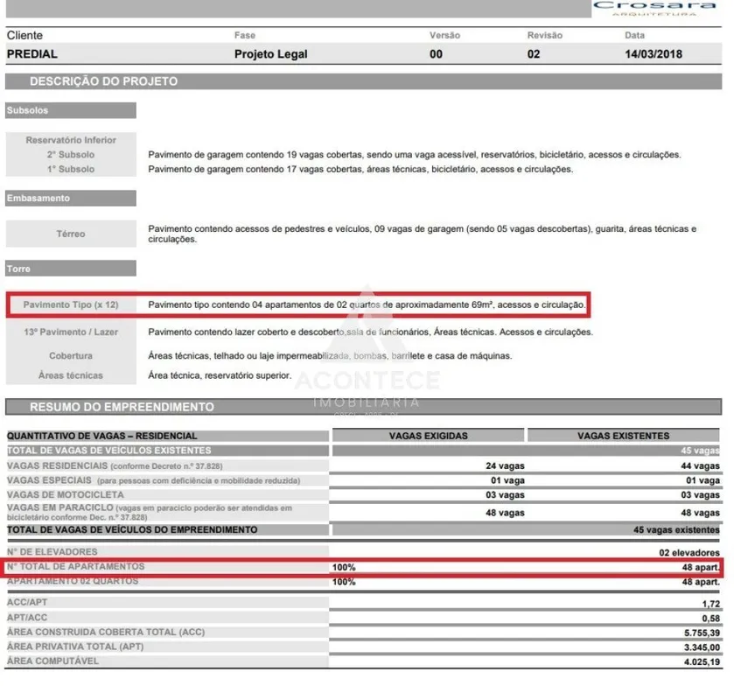Click "100%" in the Apartamento 02 Quartos row
Screen dimensions: 734x700
[344, 582]
